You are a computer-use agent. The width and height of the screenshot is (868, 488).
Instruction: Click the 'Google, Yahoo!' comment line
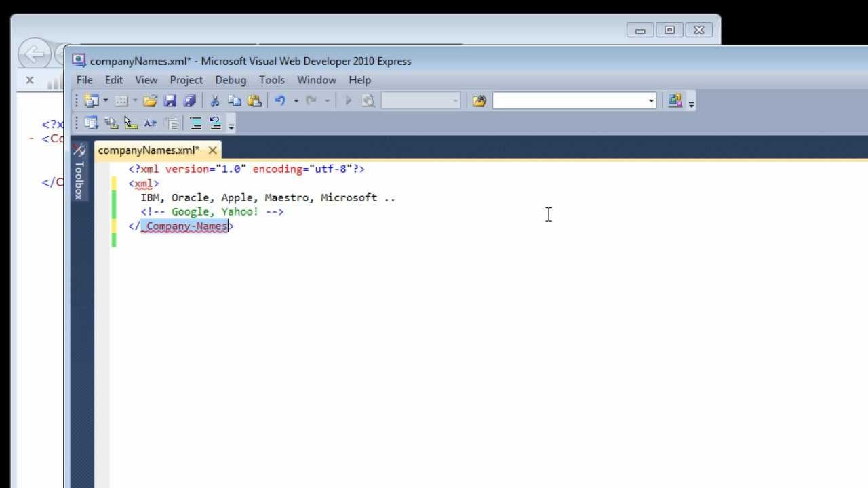coord(212,211)
